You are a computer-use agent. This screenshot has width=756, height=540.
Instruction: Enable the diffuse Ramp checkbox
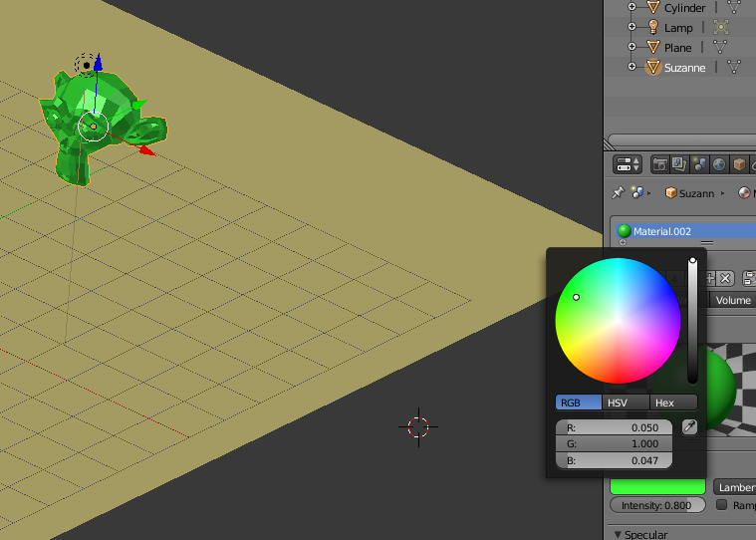pos(721,505)
